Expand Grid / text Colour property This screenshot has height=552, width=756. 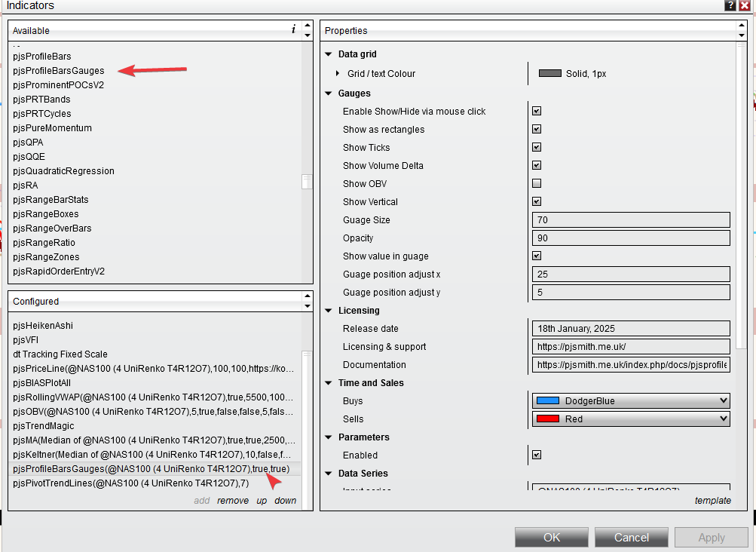[x=338, y=74]
